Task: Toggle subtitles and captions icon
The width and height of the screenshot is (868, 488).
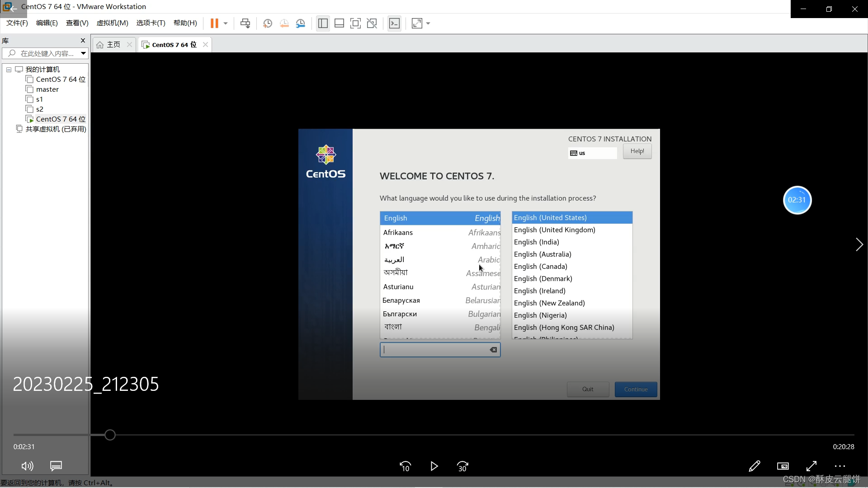Action: [x=56, y=466]
